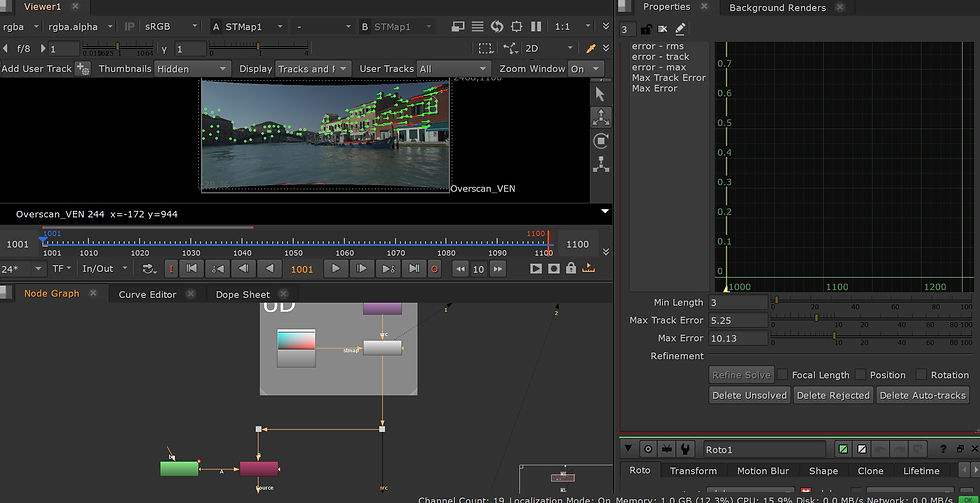
Task: Click the clear all properties panels icon
Action: 662,29
